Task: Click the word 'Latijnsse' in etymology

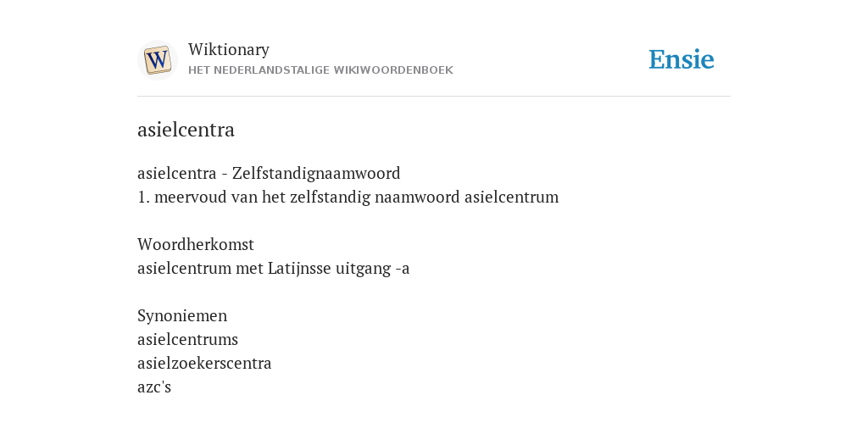Action: pos(299,269)
